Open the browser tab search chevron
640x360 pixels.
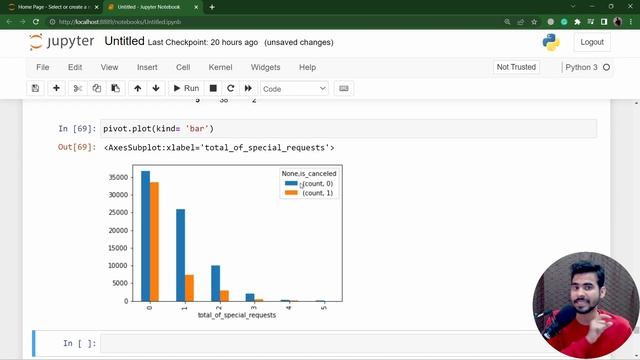tap(573, 7)
